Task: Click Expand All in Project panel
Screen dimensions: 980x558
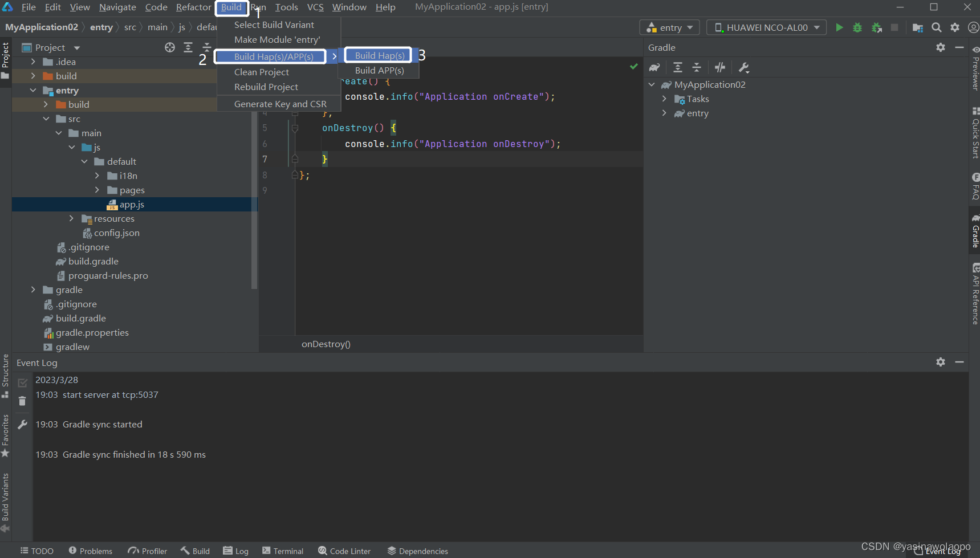Action: [188, 47]
